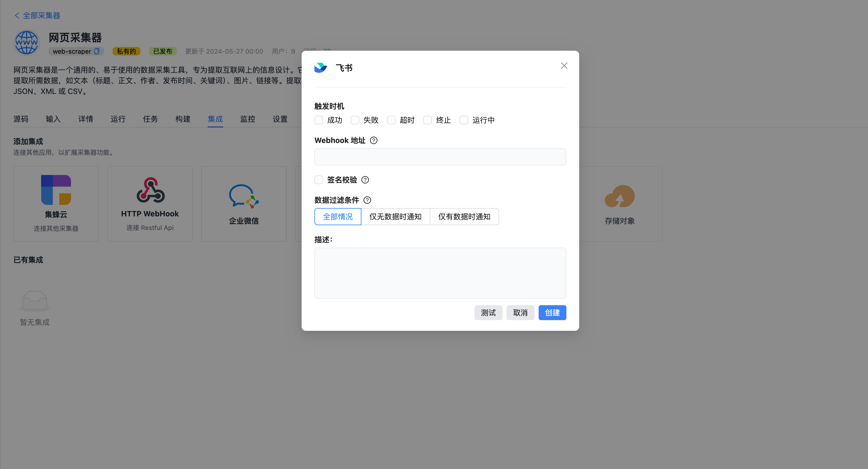Enable the 签名校验 checkbox

(318, 180)
